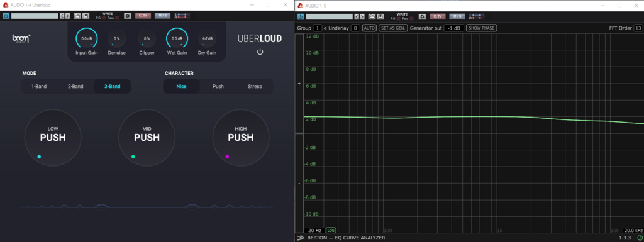Image resolution: width=644 pixels, height=242 pixels.
Task: Toggle WRITE PG checkbox in Uberloud toolbar
Action: click(104, 18)
